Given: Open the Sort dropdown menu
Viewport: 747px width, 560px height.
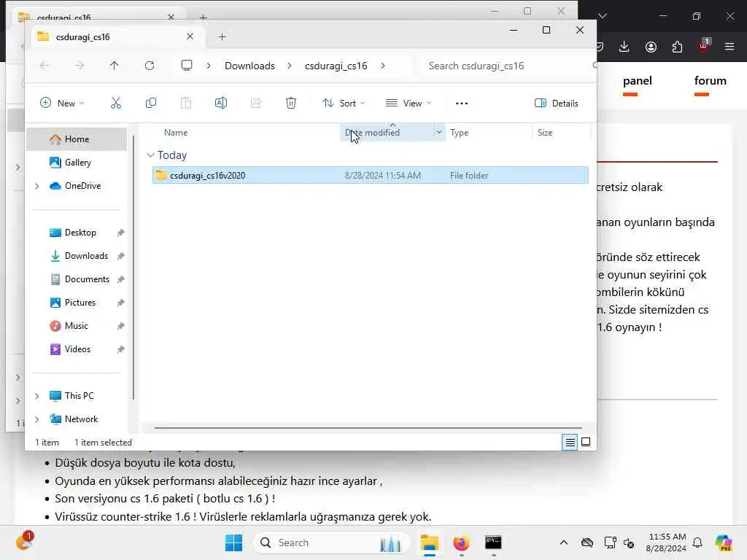Looking at the screenshot, I should pyautogui.click(x=344, y=104).
